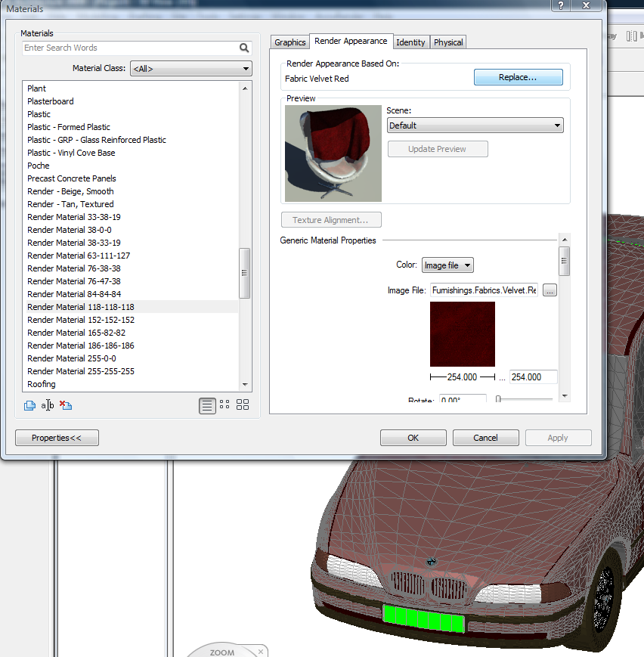Click the red velvet texture swatch
Image resolution: width=644 pixels, height=657 pixels.
463,334
